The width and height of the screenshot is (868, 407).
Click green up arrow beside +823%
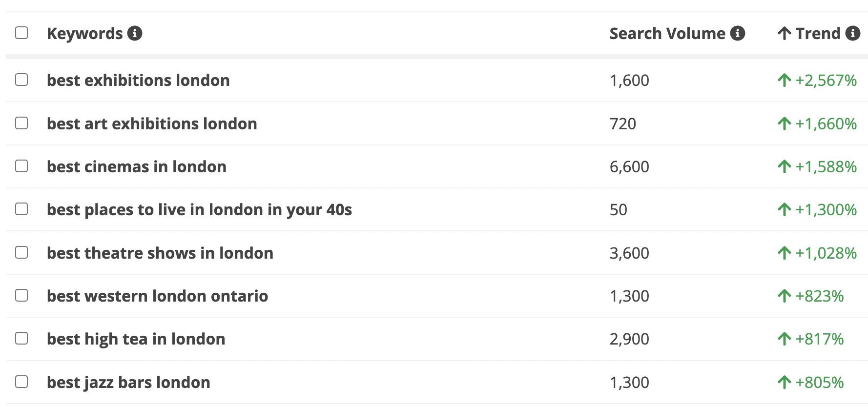(785, 296)
